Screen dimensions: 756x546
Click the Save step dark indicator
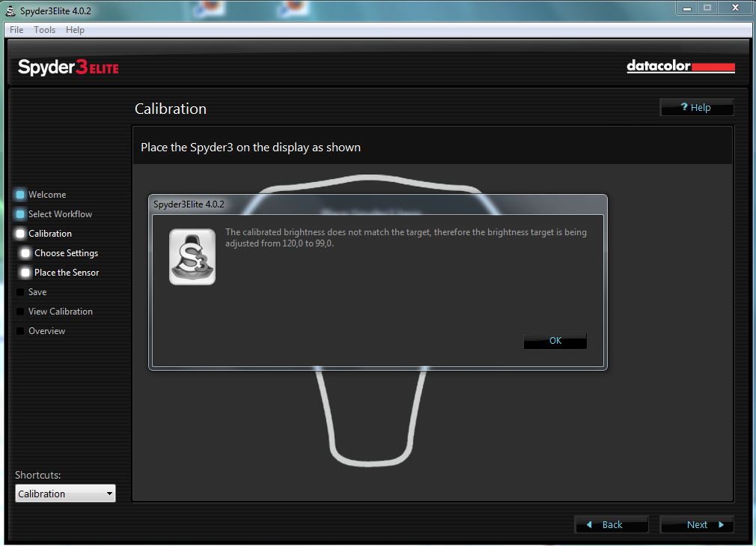(20, 292)
